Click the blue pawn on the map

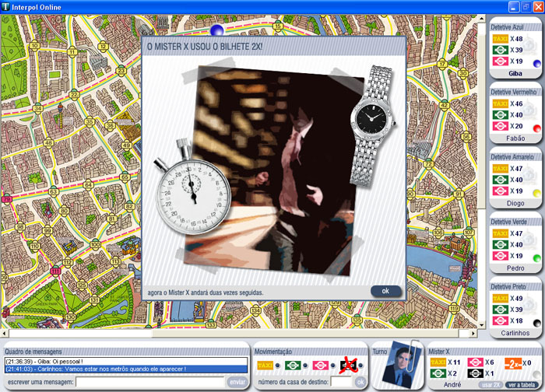217,30
